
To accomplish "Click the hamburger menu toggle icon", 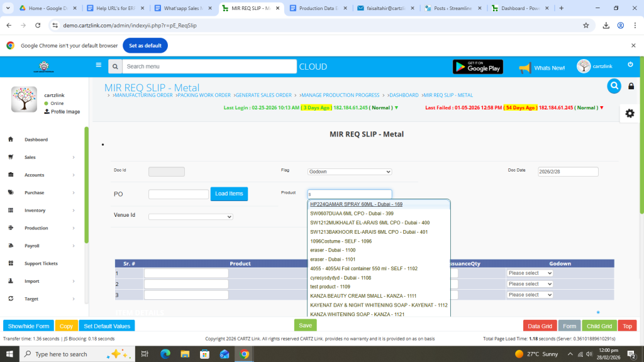I will (x=98, y=65).
